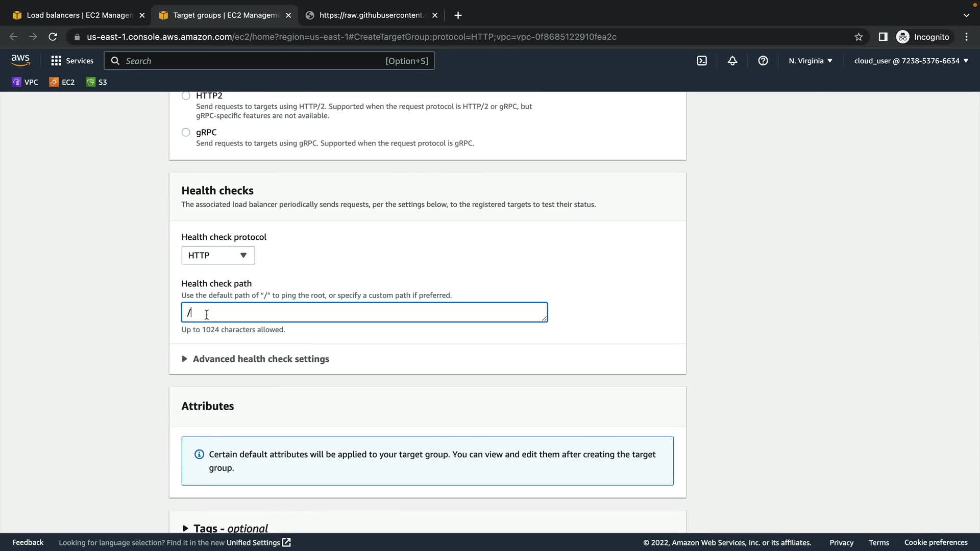The height and width of the screenshot is (551, 980).
Task: Click the AWS logo home icon
Action: coord(20,60)
